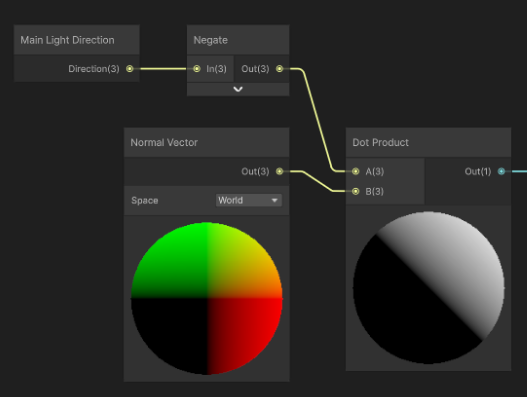
Task: Click the Negate In(3) input port
Action: (x=197, y=69)
